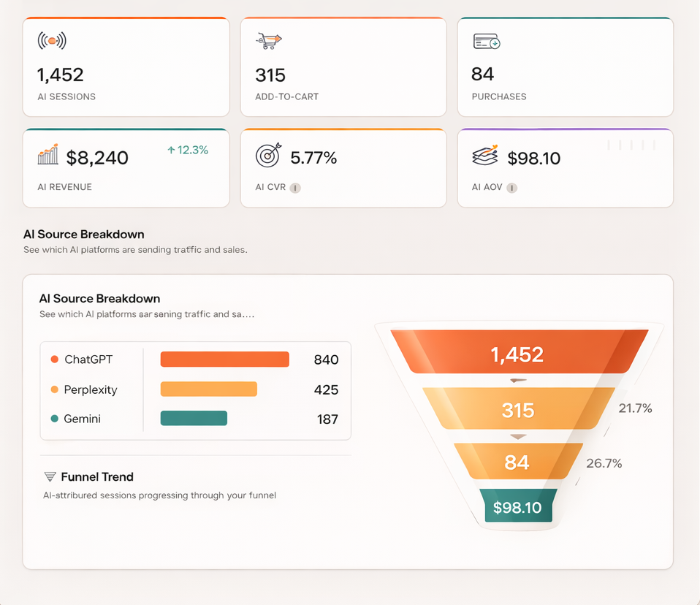700x605 pixels.
Task: Select the shopping cart icon on Add-to-Cart card
Action: (267, 41)
